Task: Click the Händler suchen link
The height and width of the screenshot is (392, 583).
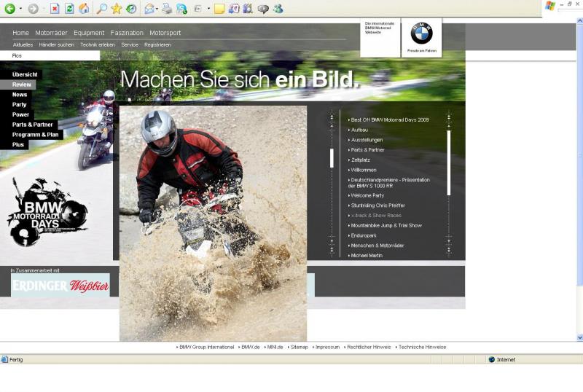Action: (x=57, y=44)
